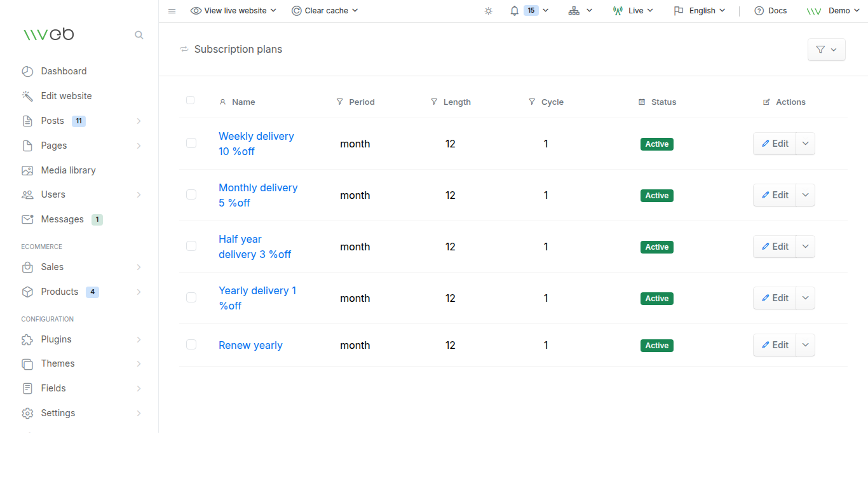Check the Weekly delivery row checkbox
The image size is (868, 488).
point(191,143)
